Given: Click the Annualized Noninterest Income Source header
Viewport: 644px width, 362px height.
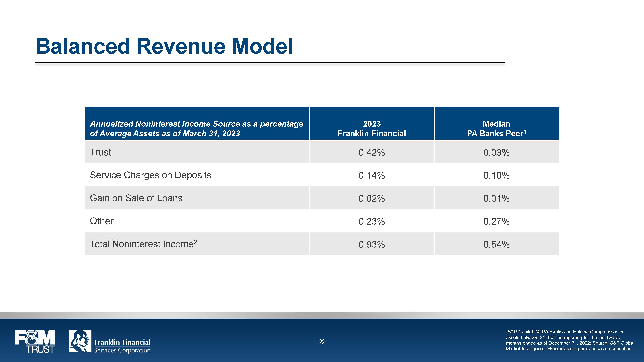Looking at the screenshot, I should tap(196, 128).
